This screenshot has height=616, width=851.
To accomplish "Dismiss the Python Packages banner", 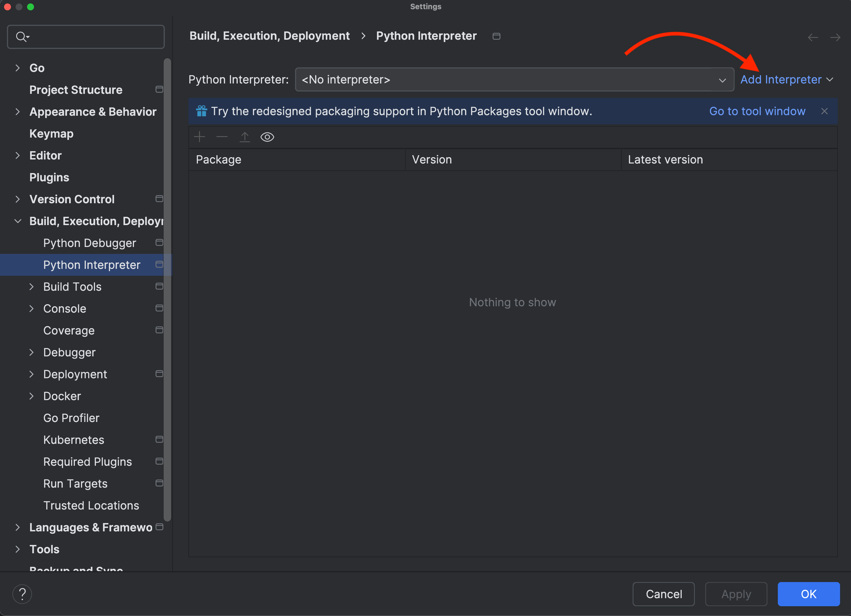I will click(824, 111).
